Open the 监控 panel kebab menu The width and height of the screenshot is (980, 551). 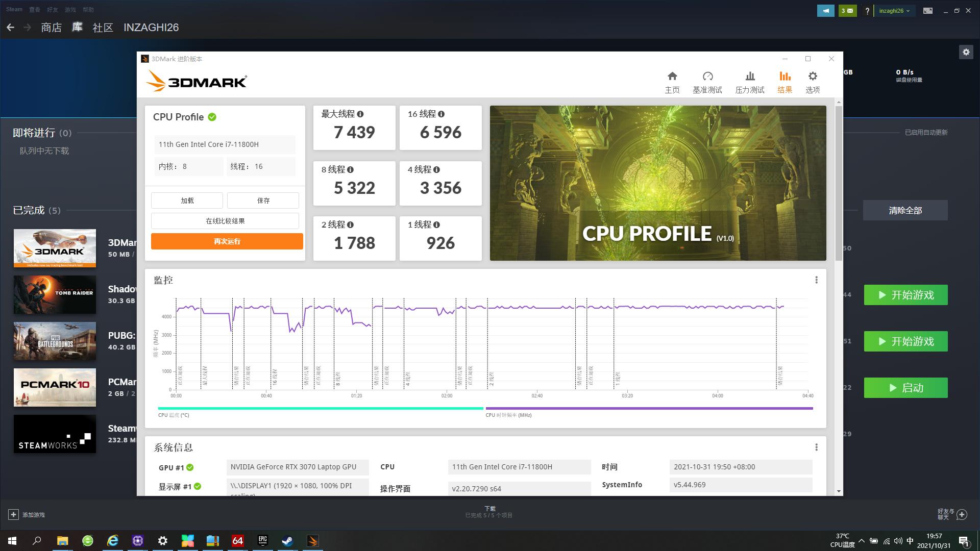pyautogui.click(x=817, y=280)
